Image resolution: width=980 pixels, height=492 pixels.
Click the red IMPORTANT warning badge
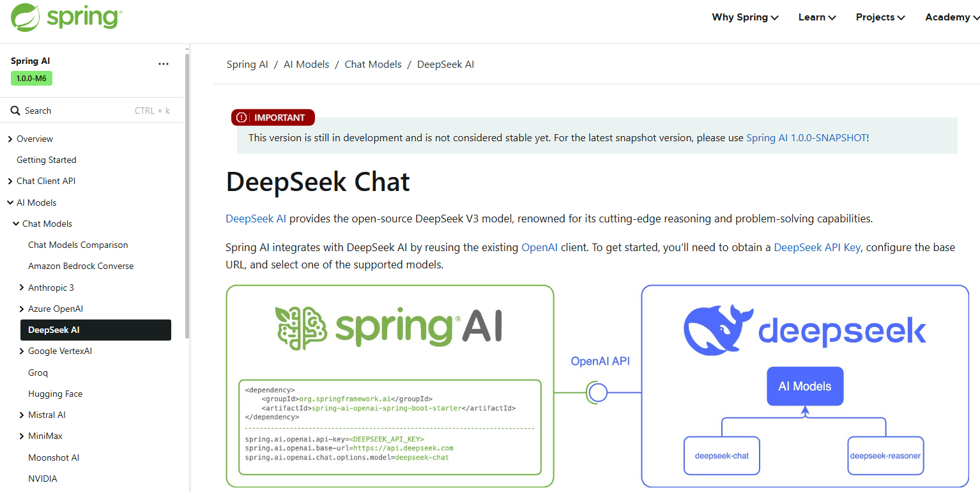tap(273, 118)
